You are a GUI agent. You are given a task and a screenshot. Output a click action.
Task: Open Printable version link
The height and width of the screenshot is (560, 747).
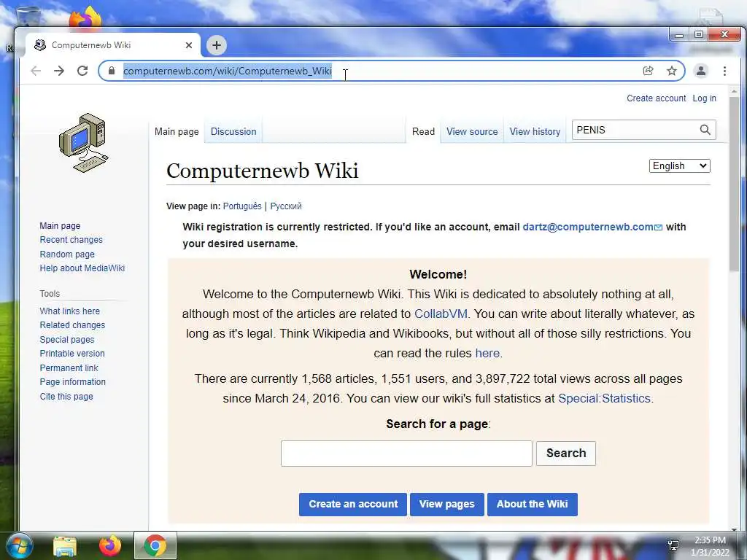(x=72, y=354)
